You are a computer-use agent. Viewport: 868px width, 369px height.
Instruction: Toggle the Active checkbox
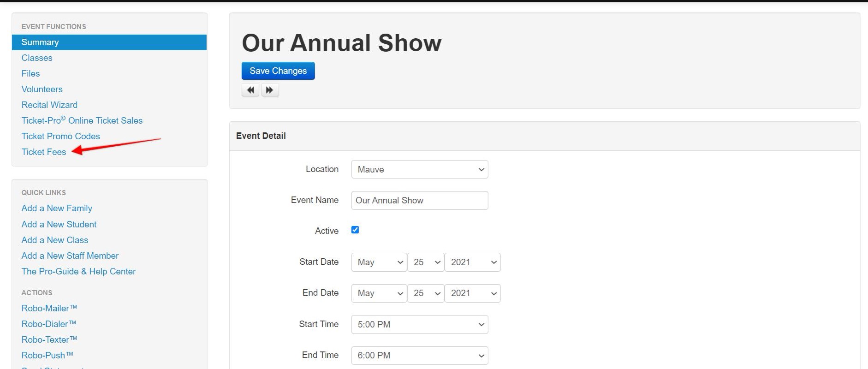355,230
